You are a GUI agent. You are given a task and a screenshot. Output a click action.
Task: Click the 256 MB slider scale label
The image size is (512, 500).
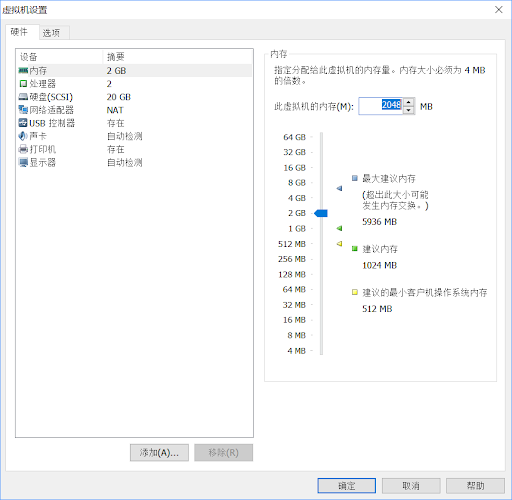point(292,259)
